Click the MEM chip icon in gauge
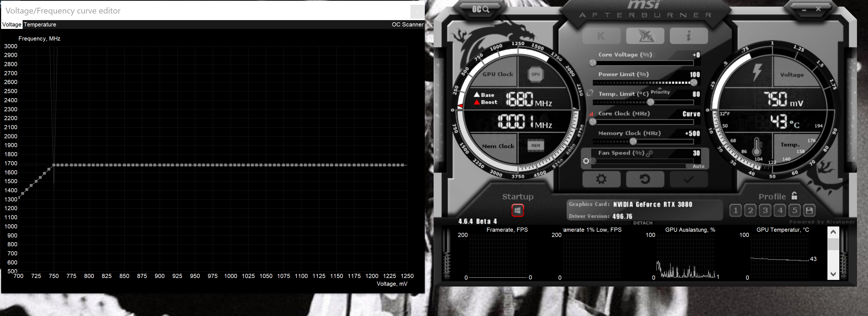The width and height of the screenshot is (868, 316). 535,145
